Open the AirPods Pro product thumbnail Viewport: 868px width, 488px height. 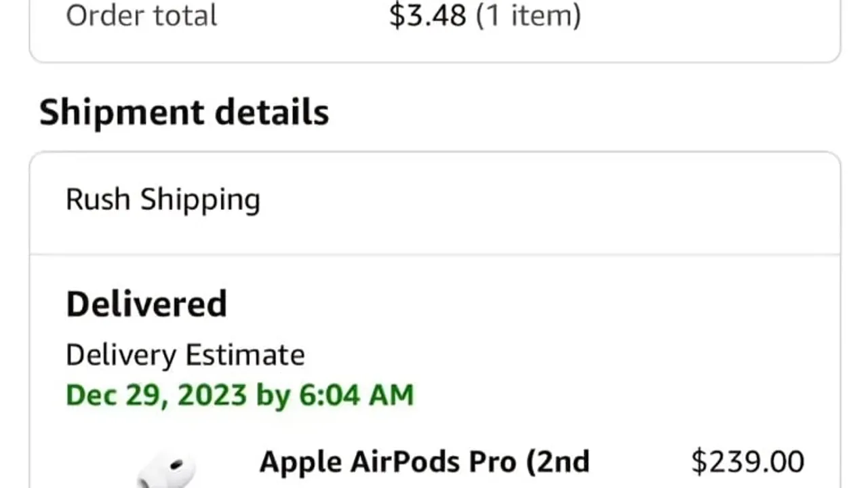pos(166,470)
